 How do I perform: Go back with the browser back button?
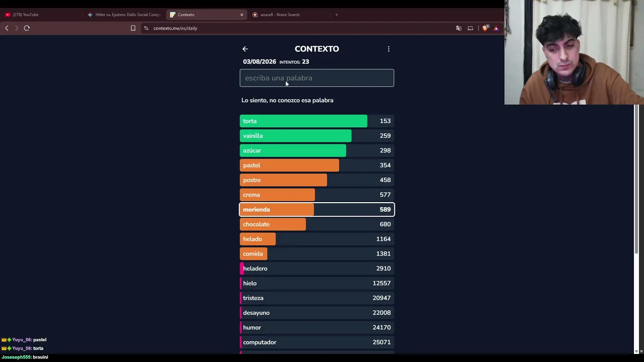(7, 28)
